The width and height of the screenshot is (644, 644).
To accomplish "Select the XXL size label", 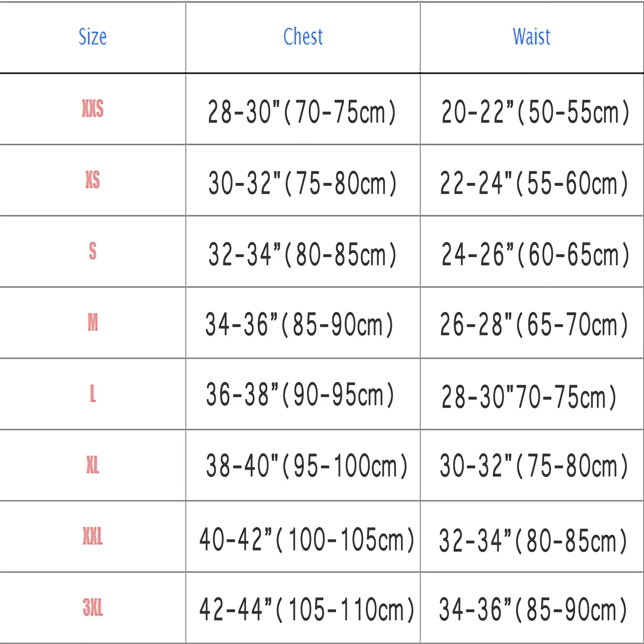I will pyautogui.click(x=93, y=537).
